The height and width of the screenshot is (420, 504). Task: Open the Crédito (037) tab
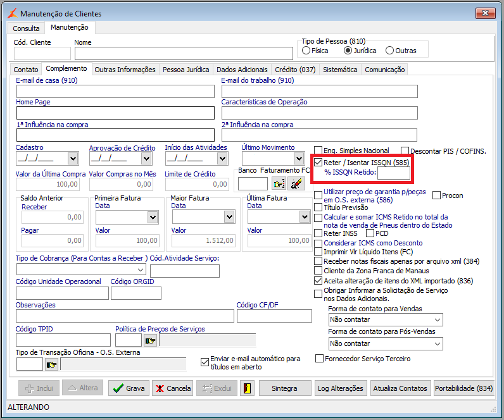[x=294, y=70]
